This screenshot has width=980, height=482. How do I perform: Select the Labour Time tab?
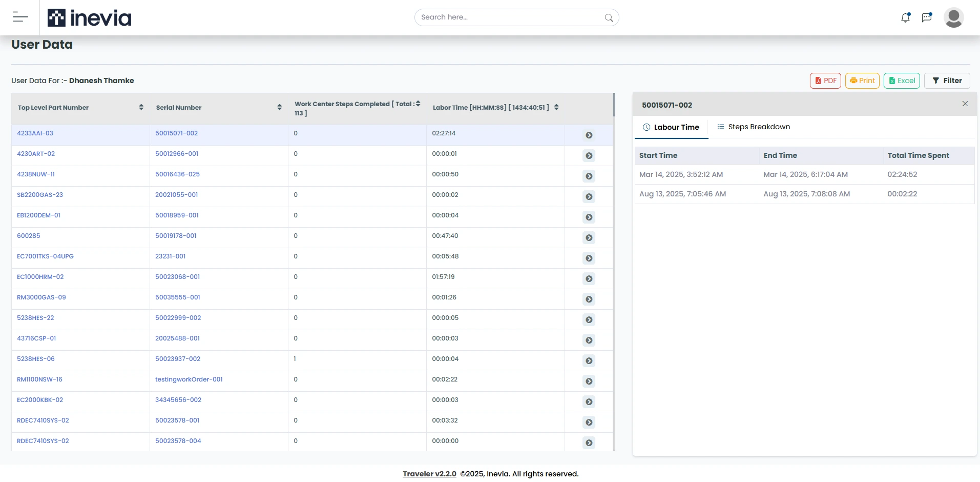[671, 127]
